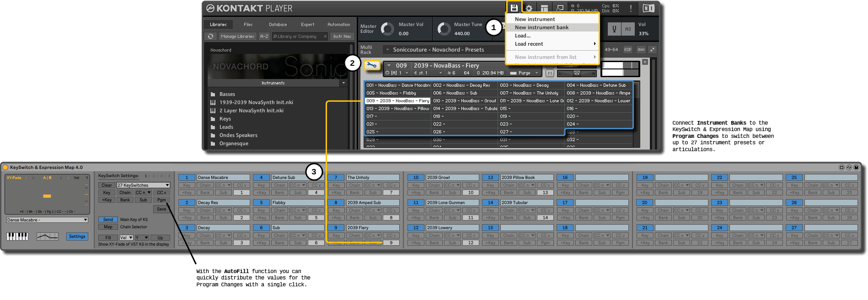Click the tuning fork reference tone icon

[x=614, y=29]
